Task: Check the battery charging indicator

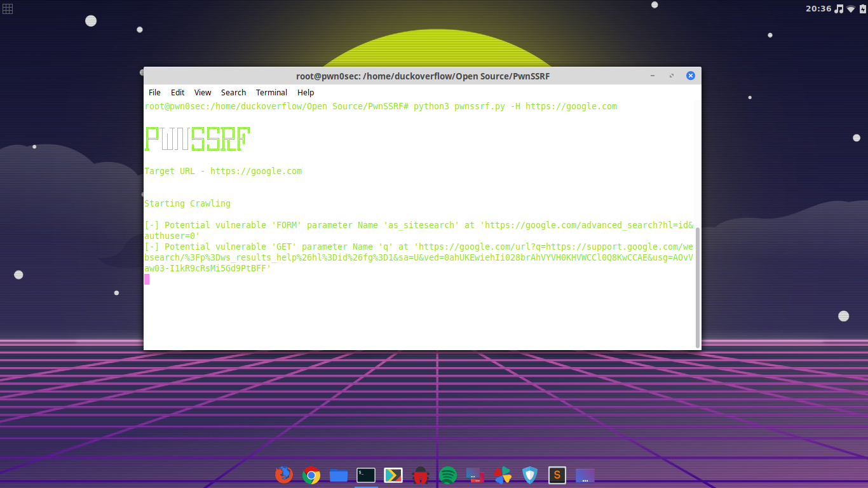Action: tap(862, 9)
